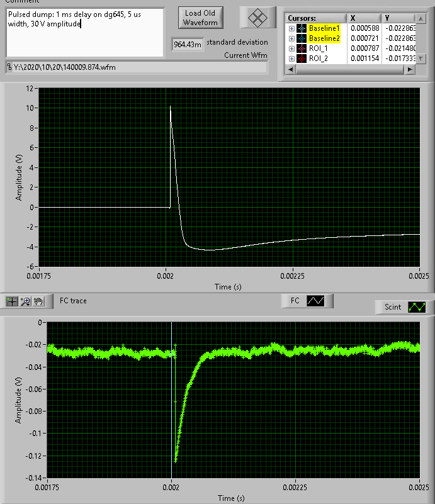Click the lower graph's -0.14 y-axis minimum label
Viewport: 435px width, 504px height.
tap(33, 478)
